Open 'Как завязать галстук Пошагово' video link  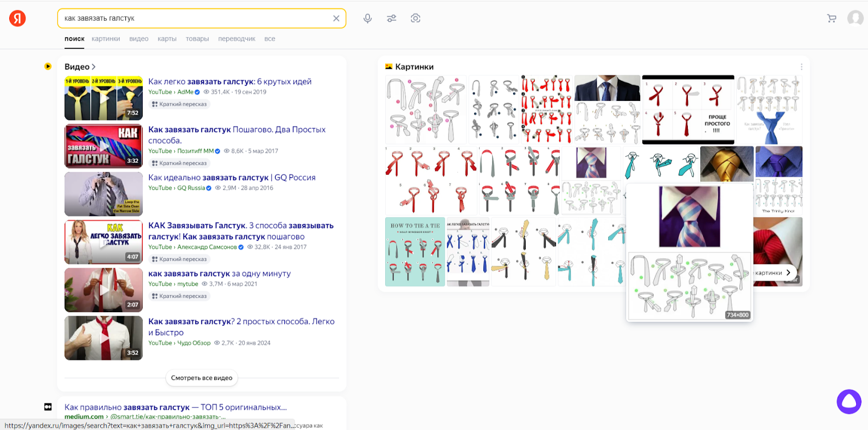point(237,135)
